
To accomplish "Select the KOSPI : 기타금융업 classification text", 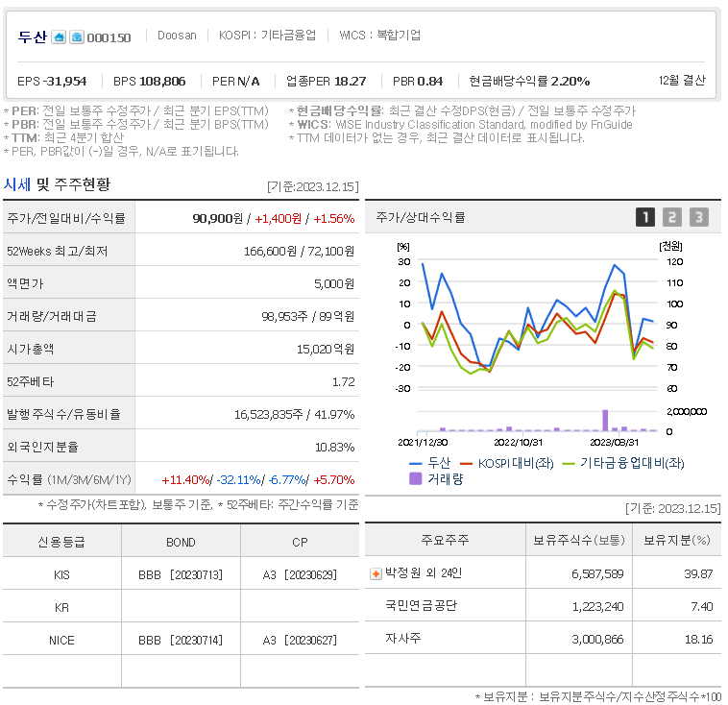I will point(267,36).
